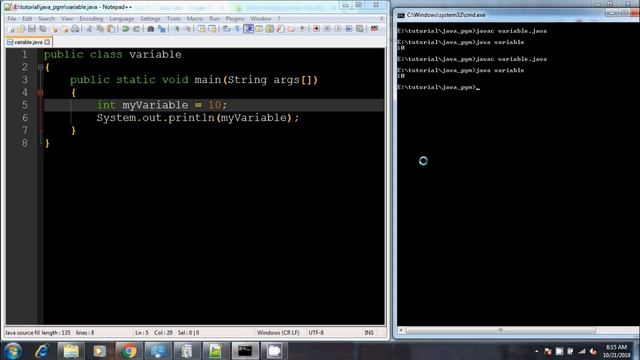This screenshot has width=640, height=360.
Task: Save the file with the Save icon
Action: point(32,29)
